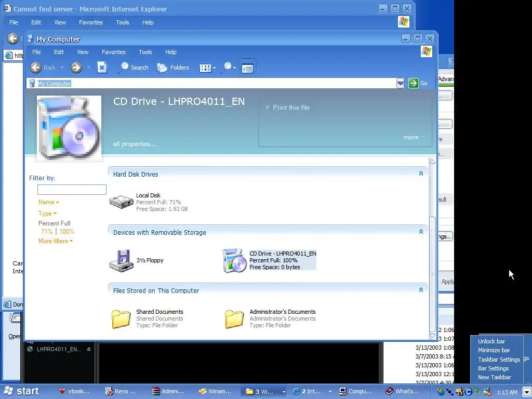This screenshot has height=399, width=532.
Task: Click the Windows start button
Action: tap(21, 391)
